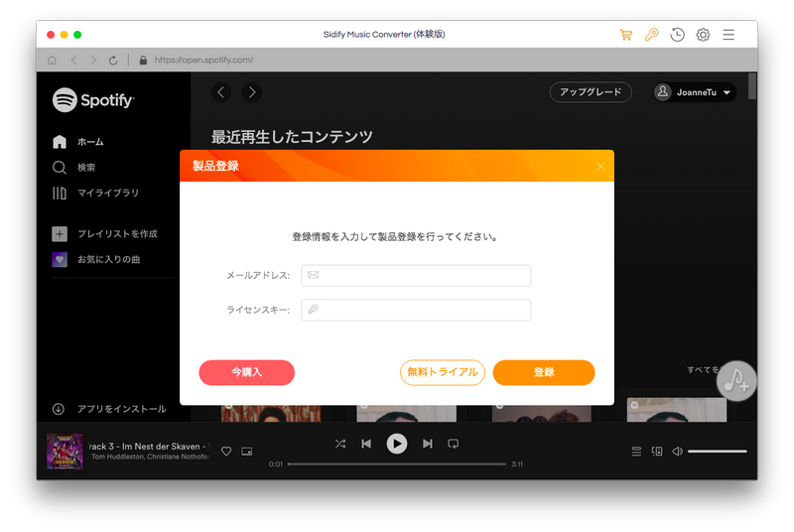Screen dimensions: 794x532
Task: Open the play queue icon
Action: pyautogui.click(x=636, y=451)
